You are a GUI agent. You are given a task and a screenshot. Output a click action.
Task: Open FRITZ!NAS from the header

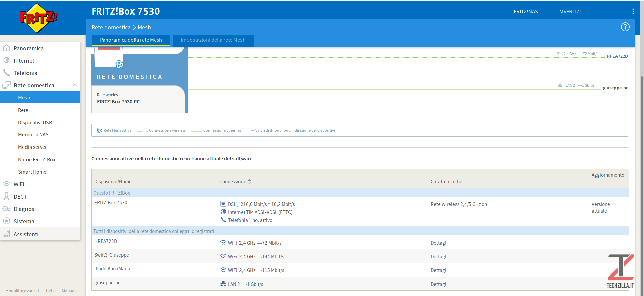point(526,11)
